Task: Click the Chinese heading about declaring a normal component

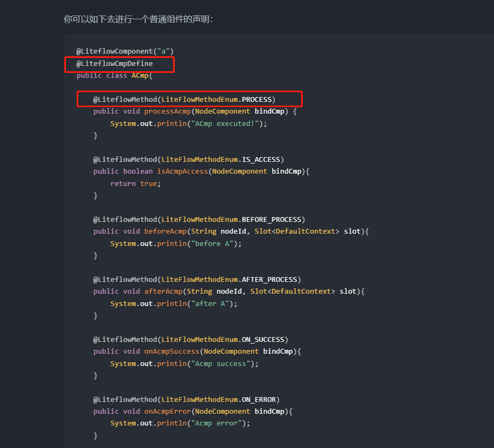Action: (138, 19)
